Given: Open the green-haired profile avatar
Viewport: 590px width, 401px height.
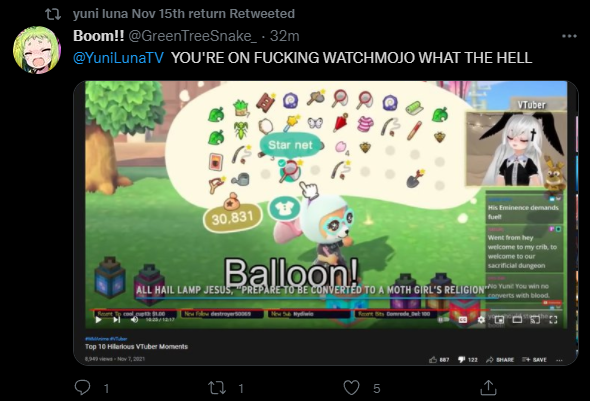Looking at the screenshot, I should pyautogui.click(x=37, y=50).
